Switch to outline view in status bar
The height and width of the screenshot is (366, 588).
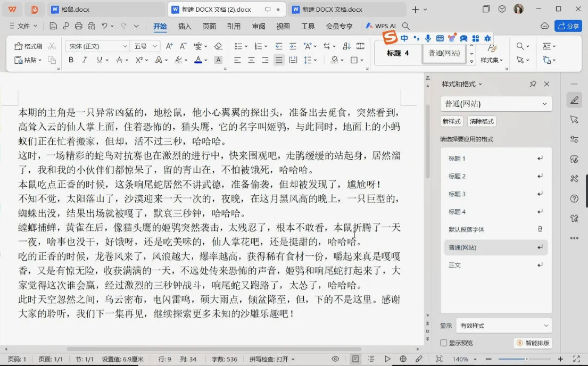pyautogui.click(x=371, y=359)
